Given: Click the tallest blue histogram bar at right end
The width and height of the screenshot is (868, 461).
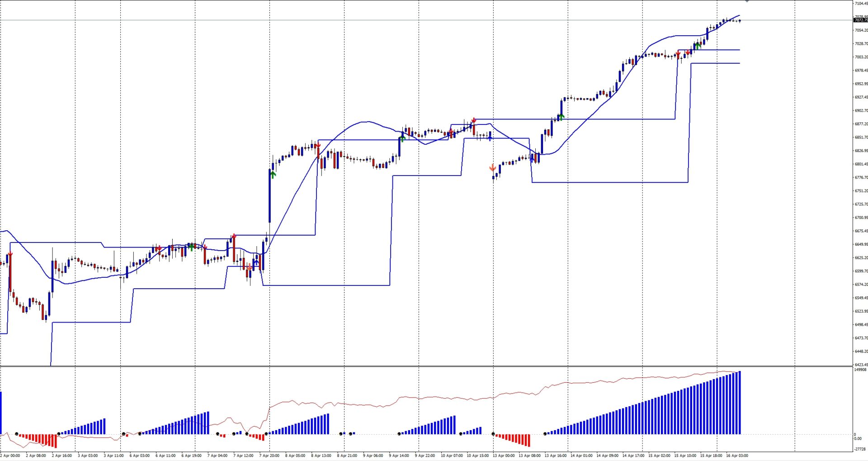Looking at the screenshot, I should (739, 403).
